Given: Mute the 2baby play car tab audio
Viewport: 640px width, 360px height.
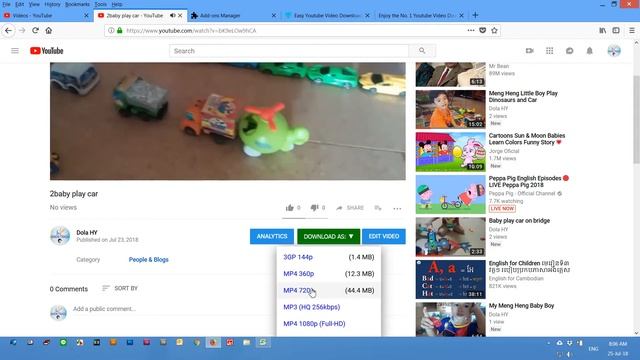Looking at the screenshot, I should pos(173,16).
